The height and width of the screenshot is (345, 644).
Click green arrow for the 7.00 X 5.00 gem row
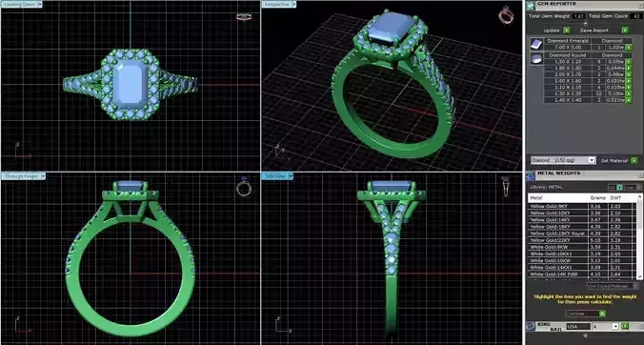[629, 48]
